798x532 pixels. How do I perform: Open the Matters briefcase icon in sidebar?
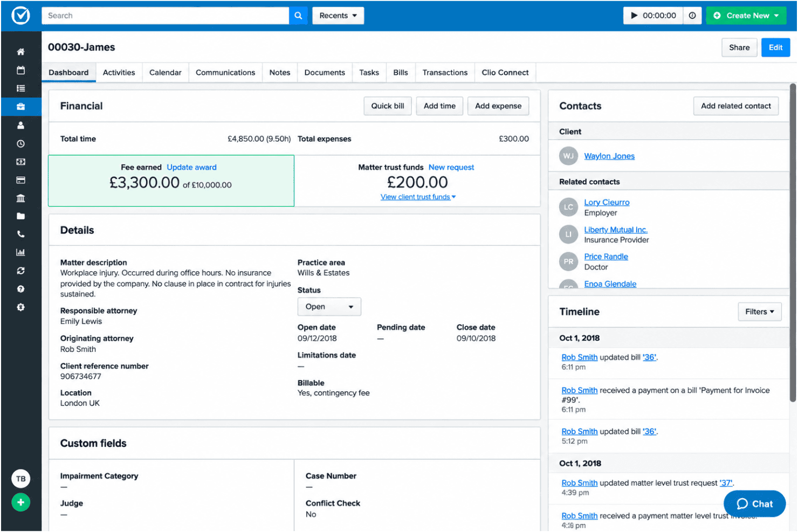(20, 107)
